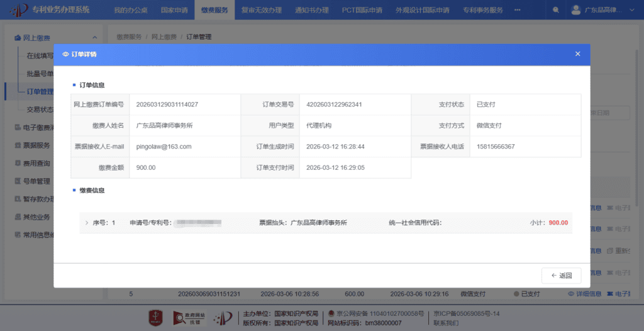Show more navigation items ellipsis
The height and width of the screenshot is (331, 644).
(517, 10)
